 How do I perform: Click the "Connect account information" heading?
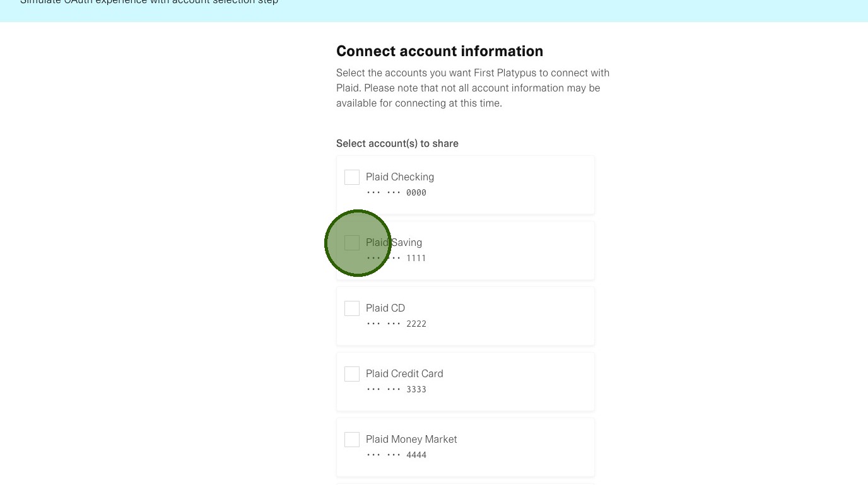pyautogui.click(x=440, y=51)
